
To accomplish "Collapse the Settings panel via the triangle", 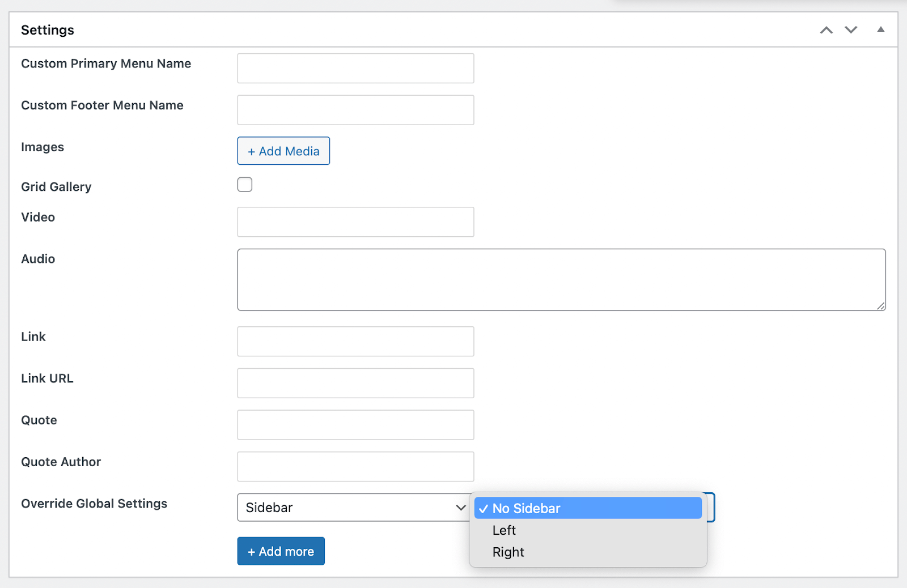I will [880, 29].
